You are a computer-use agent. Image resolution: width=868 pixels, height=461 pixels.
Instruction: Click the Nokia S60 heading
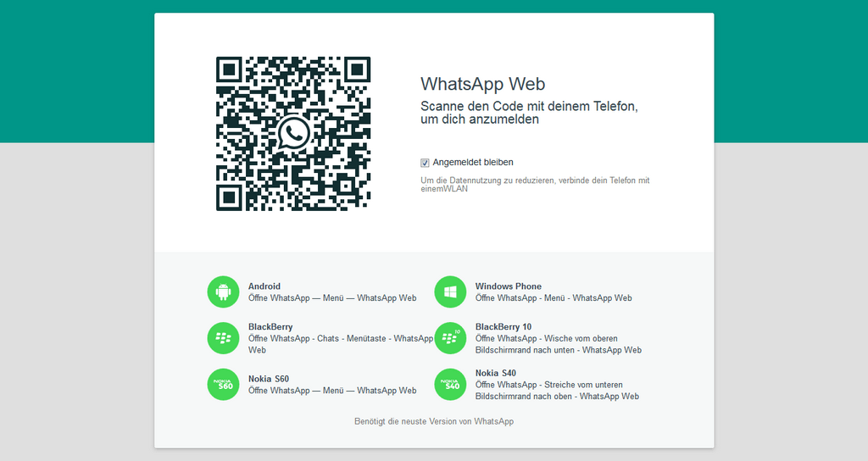point(269,379)
